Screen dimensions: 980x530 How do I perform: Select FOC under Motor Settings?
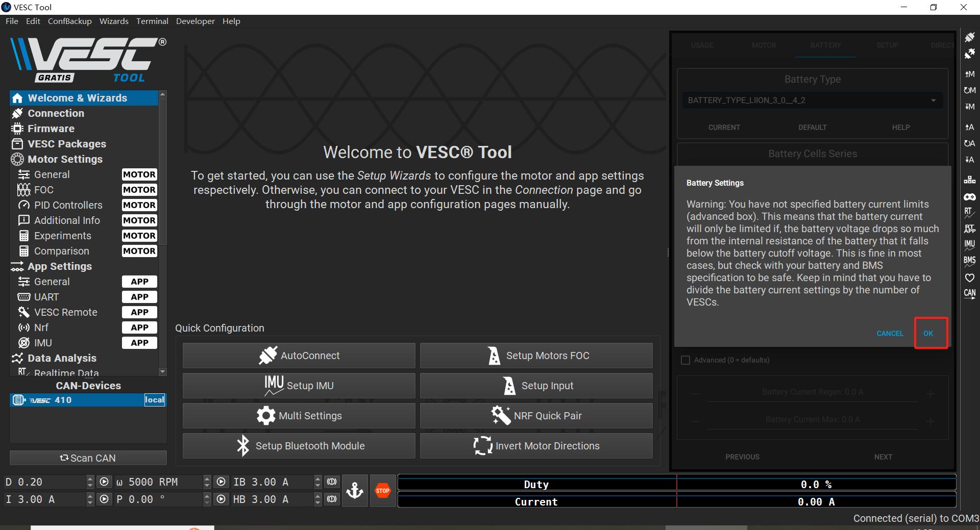click(84, 190)
